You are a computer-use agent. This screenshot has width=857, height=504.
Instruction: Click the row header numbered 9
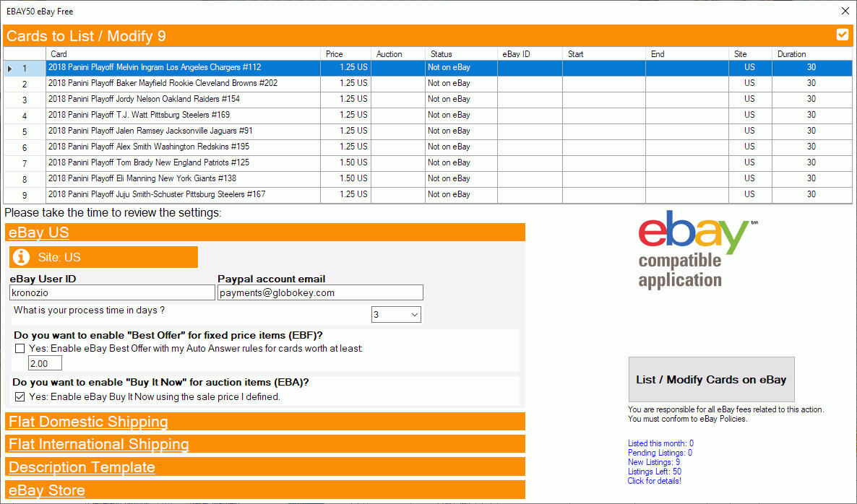tap(24, 195)
